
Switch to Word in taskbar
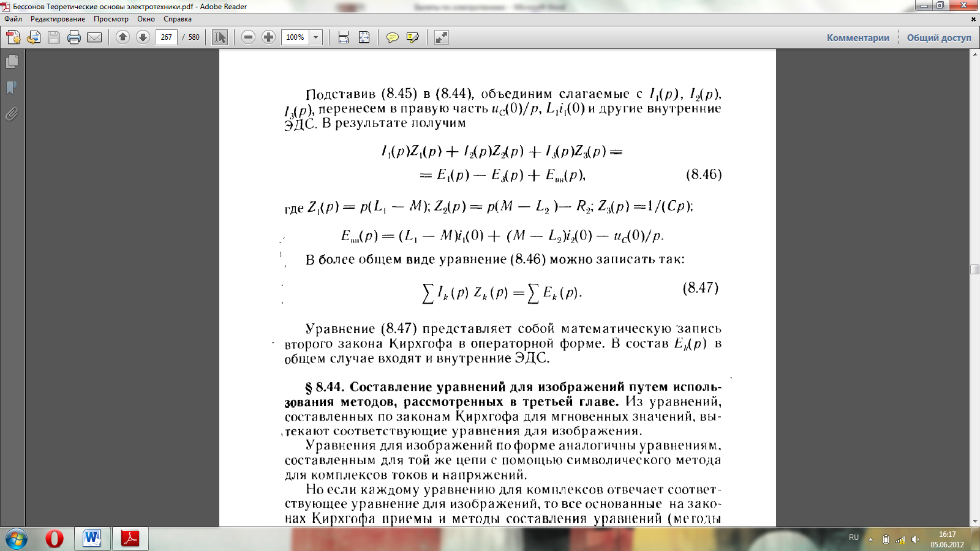click(92, 539)
